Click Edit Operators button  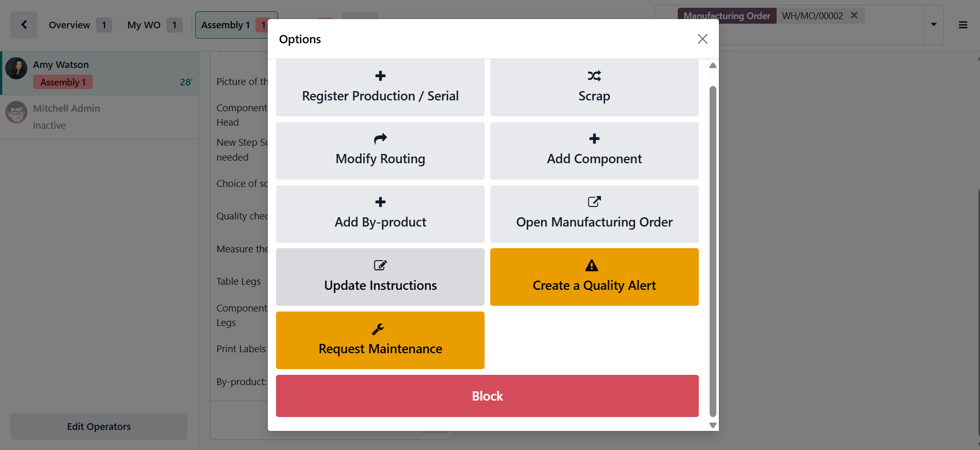pyautogui.click(x=99, y=426)
